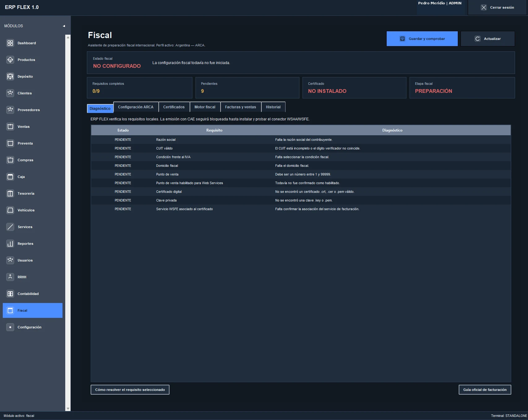Sort by the Requisito column header
Image resolution: width=528 pixels, height=420 pixels.
click(214, 130)
